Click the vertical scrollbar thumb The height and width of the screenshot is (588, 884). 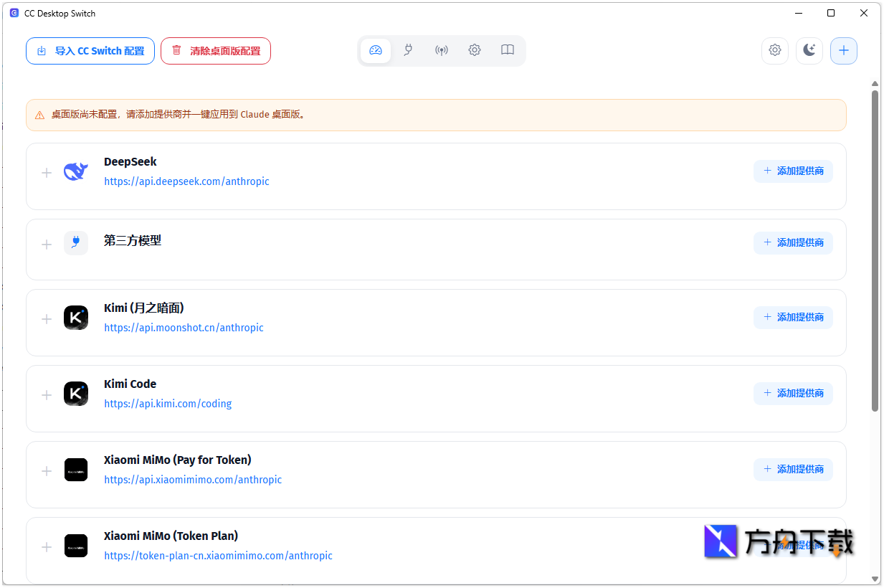875,251
